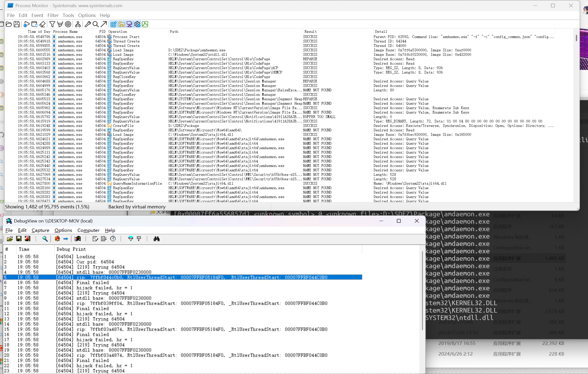Toggle Show Process and Thread Activity
The image size is (588, 374).
137,24
